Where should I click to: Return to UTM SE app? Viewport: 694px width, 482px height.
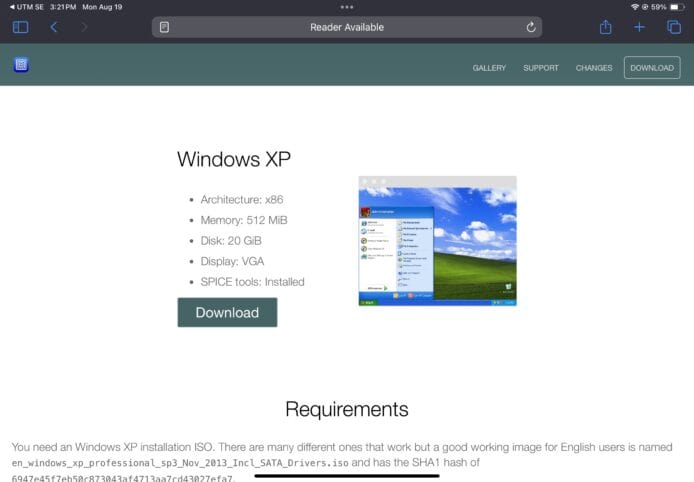[x=23, y=6]
